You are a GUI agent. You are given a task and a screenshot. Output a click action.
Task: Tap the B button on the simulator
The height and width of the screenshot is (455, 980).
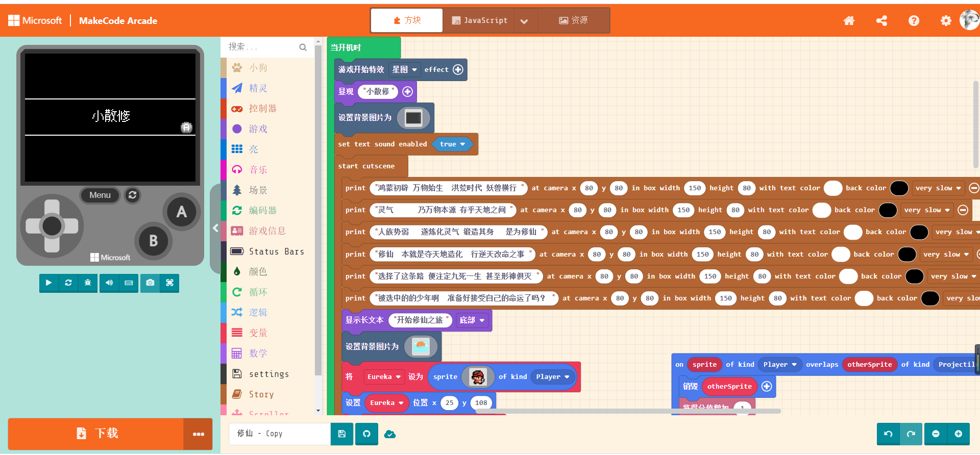point(153,241)
